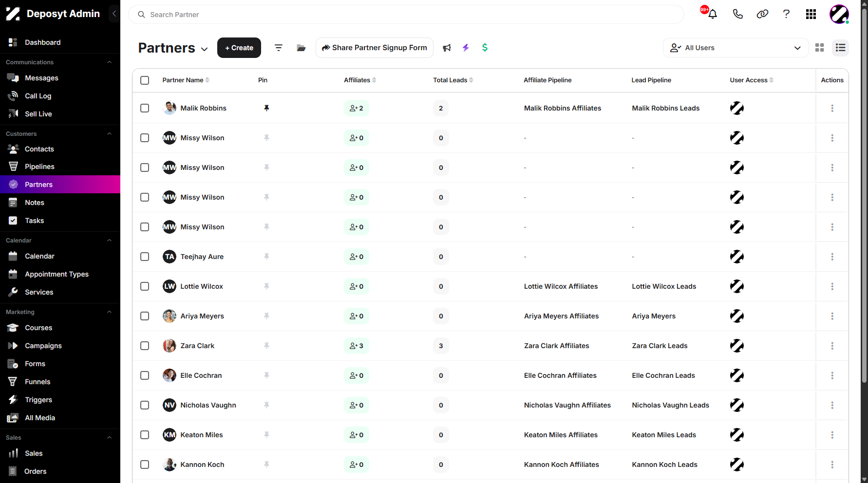Image resolution: width=868 pixels, height=483 pixels.
Task: Open Campaigns in sidebar
Action: click(x=60, y=346)
